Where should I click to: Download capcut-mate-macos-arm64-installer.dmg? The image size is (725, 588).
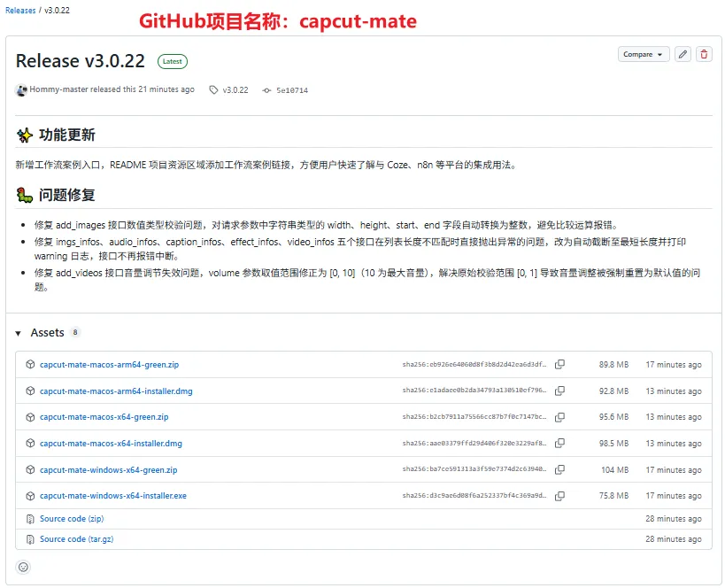(x=116, y=391)
